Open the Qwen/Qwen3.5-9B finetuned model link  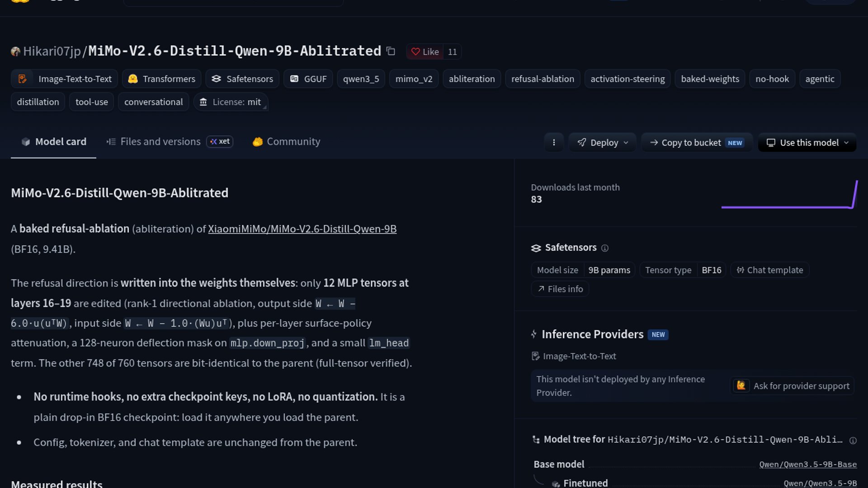pos(820,483)
